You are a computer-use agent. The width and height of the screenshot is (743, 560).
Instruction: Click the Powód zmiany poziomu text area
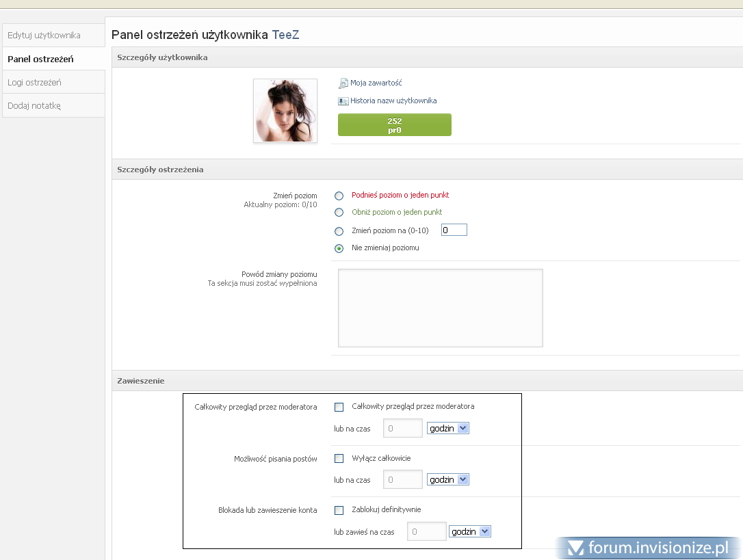click(440, 308)
